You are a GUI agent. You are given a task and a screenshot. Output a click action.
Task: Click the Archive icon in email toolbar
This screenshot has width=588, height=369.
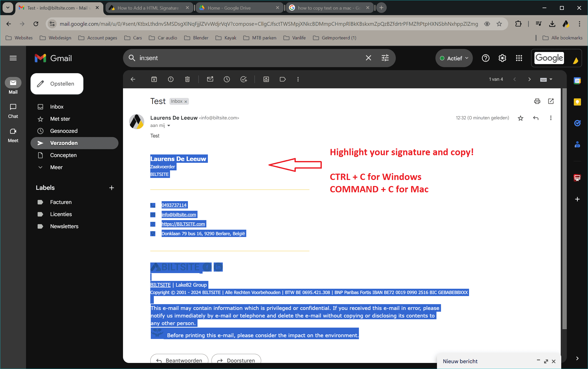[154, 79]
